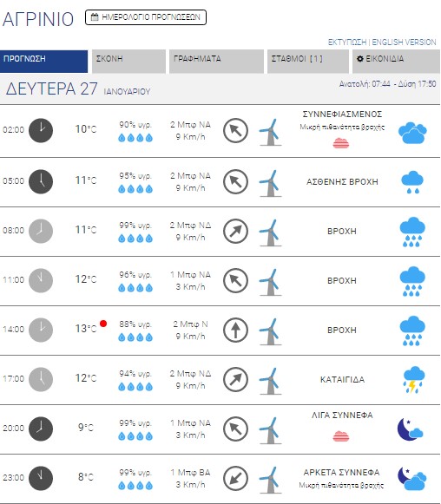Click the wind turbine icon at 08:00

pos(270,232)
